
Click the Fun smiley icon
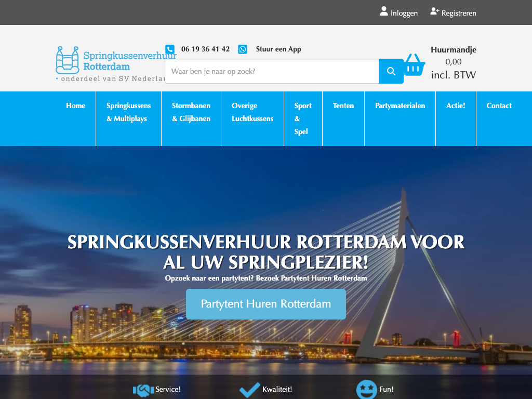tap(366, 390)
